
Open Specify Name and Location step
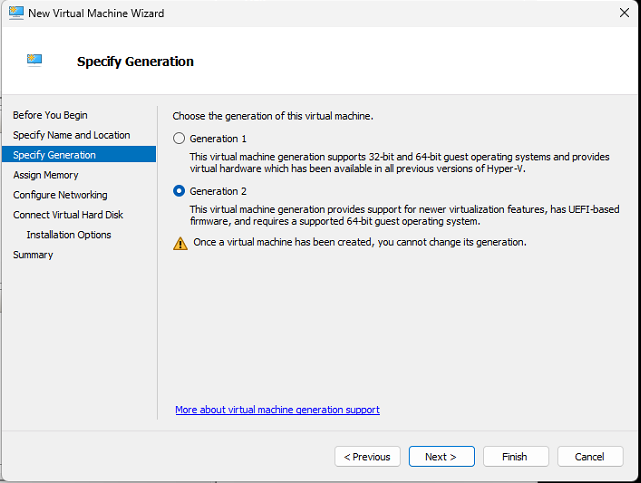tap(72, 135)
